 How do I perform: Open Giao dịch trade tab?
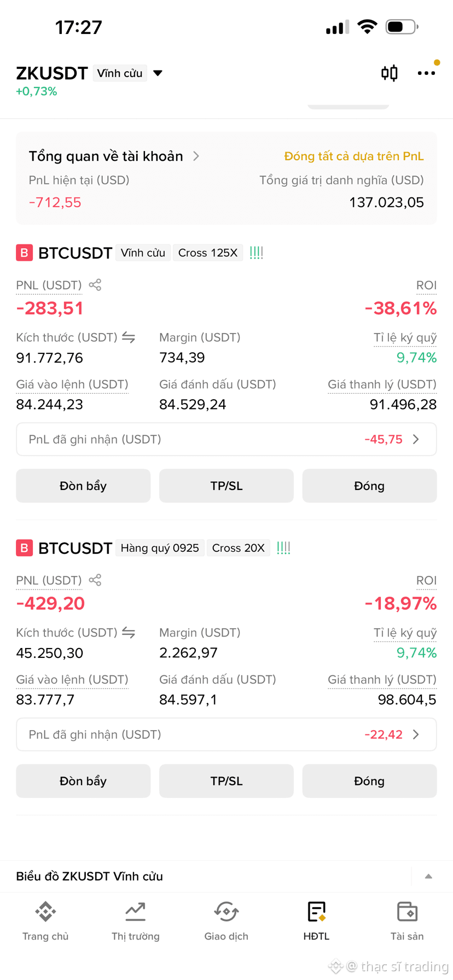(x=226, y=921)
